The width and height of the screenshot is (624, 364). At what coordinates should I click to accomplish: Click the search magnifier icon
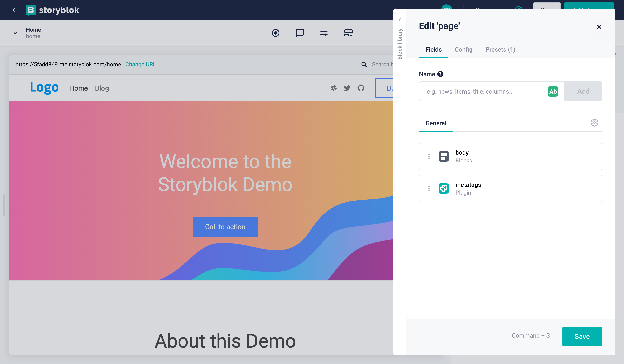[364, 64]
